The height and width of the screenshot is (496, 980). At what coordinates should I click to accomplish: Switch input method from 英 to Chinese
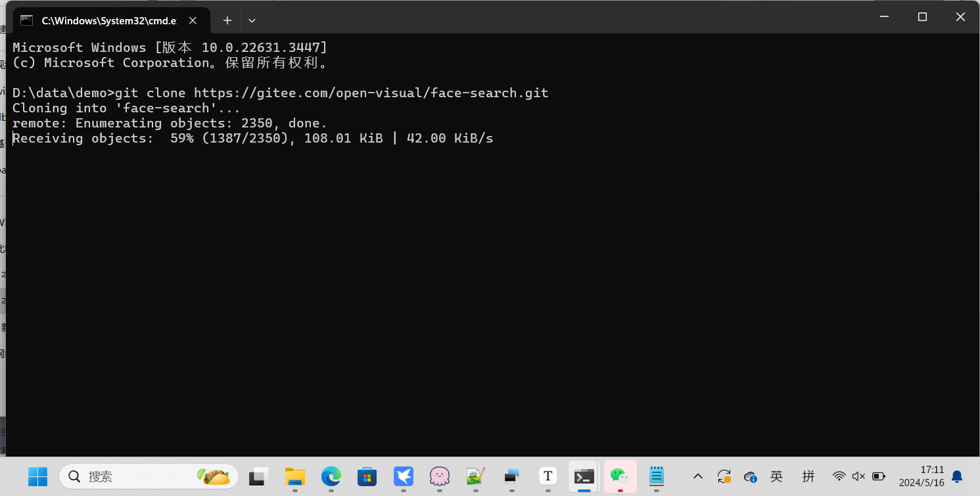[x=776, y=476]
